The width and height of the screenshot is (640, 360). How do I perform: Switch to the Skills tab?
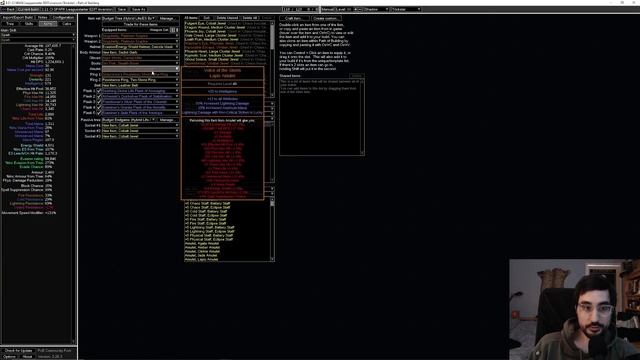coord(29,24)
